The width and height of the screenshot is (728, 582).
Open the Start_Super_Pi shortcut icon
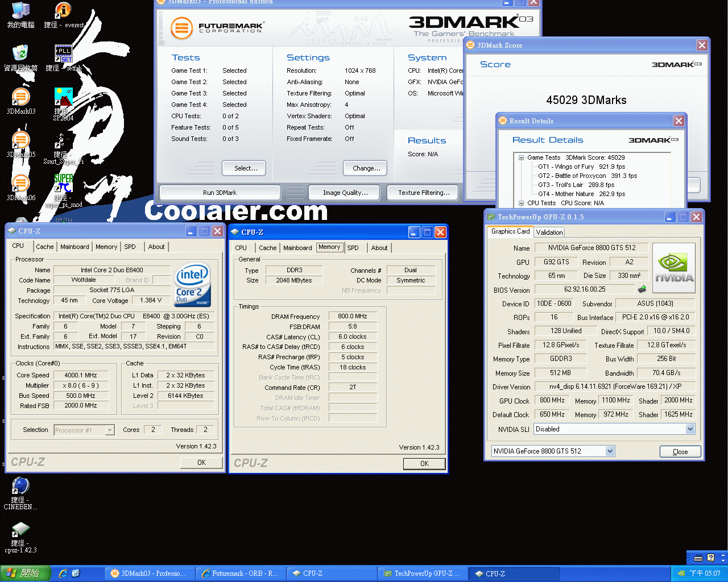click(63, 149)
